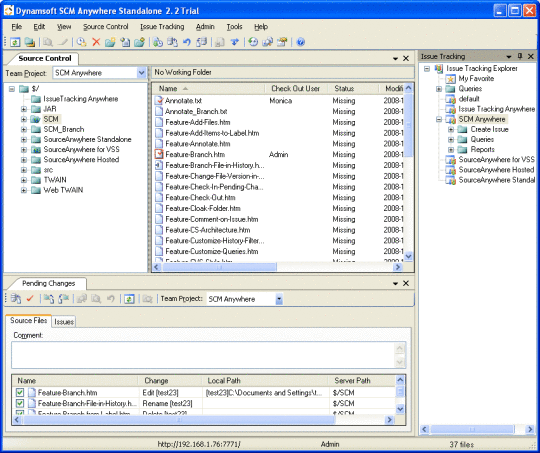This screenshot has height=453, width=540.
Task: Select the Feature-Cloak-Folder.htm file
Action: click(203, 208)
